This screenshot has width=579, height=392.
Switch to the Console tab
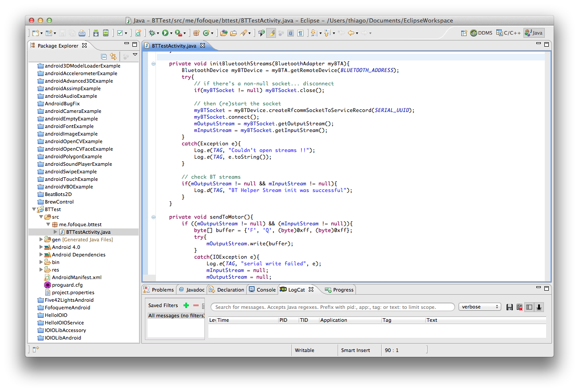click(262, 290)
